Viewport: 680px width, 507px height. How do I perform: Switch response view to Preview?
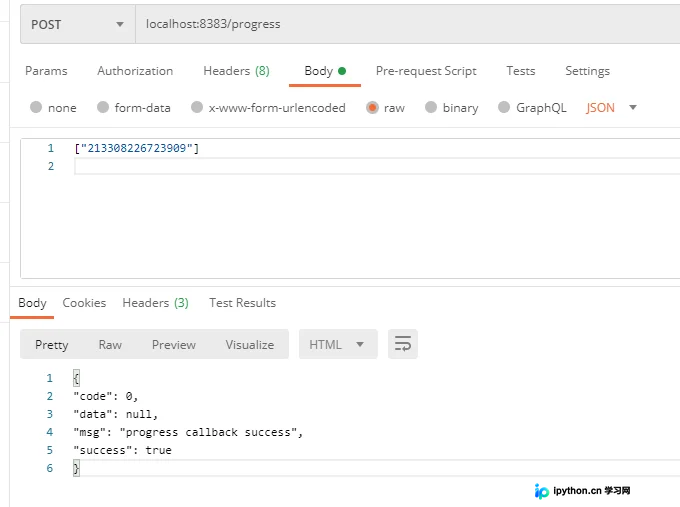(173, 345)
